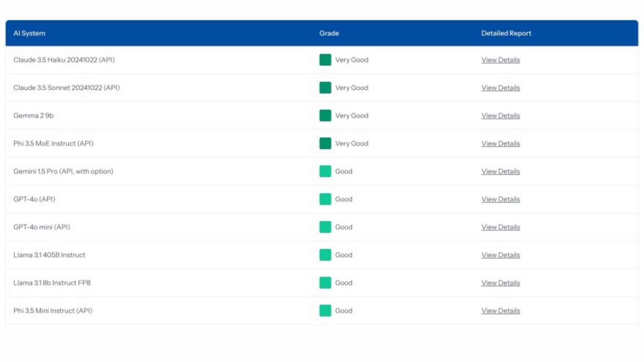Screen dimensions: 644x362
Task: Click the Good grade text for Phi 3.5 Mini Instruct
Action: pos(344,310)
